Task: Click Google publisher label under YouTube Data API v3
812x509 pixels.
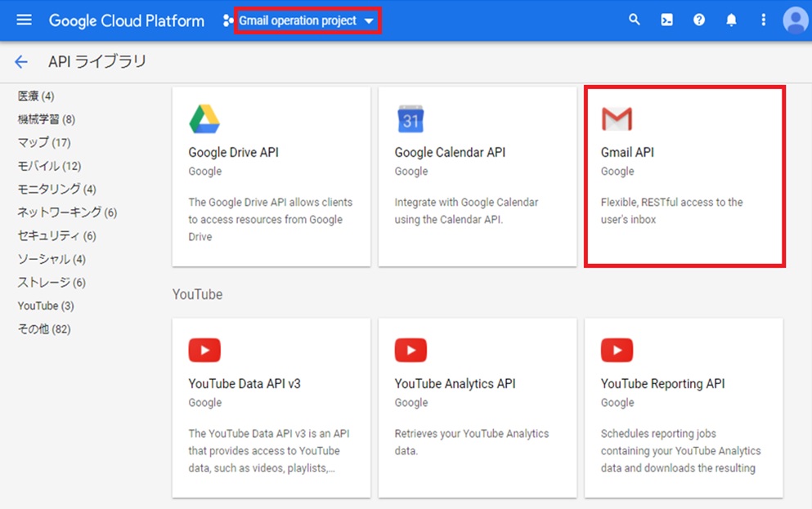Action: 205,403
